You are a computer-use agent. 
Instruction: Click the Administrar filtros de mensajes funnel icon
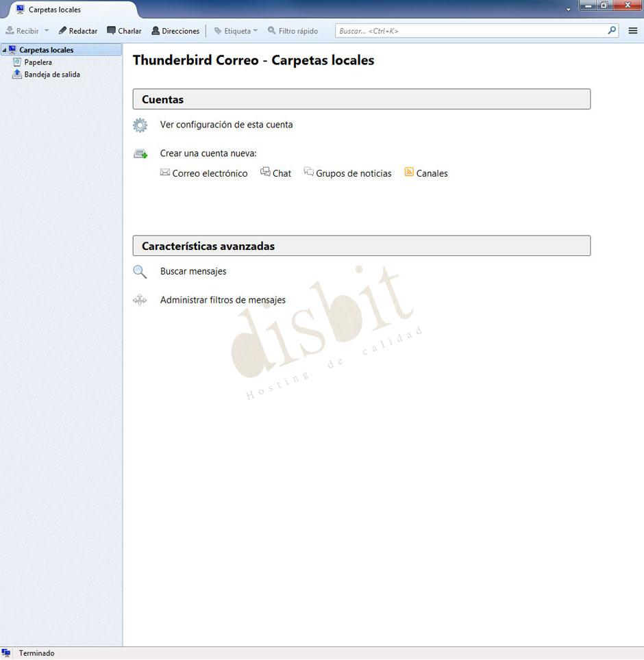tap(140, 300)
